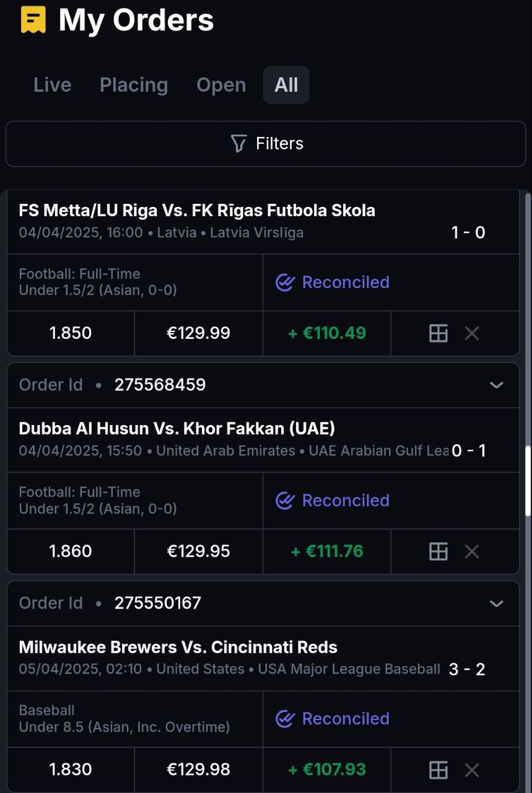
Task: Switch to the Live tab
Action: (52, 85)
